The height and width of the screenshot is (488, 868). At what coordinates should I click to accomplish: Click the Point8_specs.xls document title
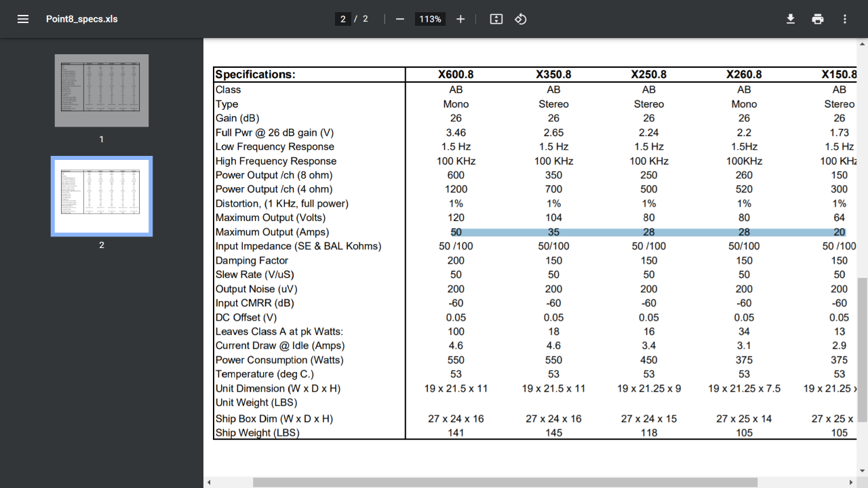pyautogui.click(x=82, y=19)
